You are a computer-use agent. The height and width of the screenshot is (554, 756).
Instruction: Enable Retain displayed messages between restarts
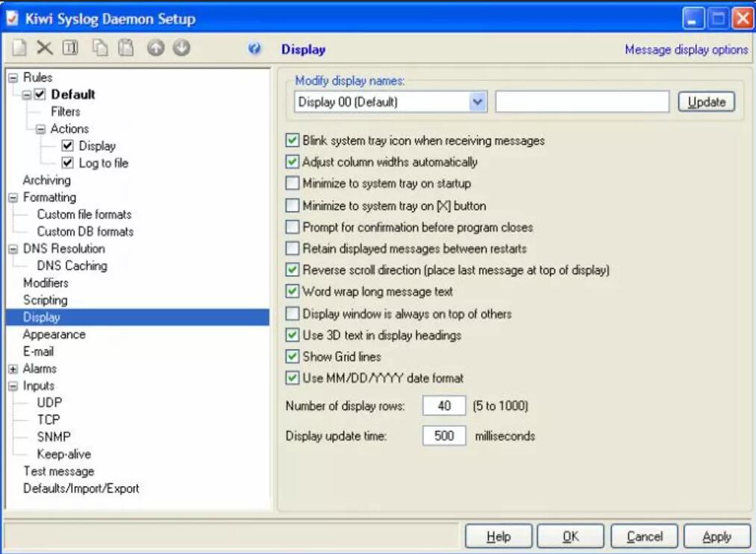tap(293, 248)
